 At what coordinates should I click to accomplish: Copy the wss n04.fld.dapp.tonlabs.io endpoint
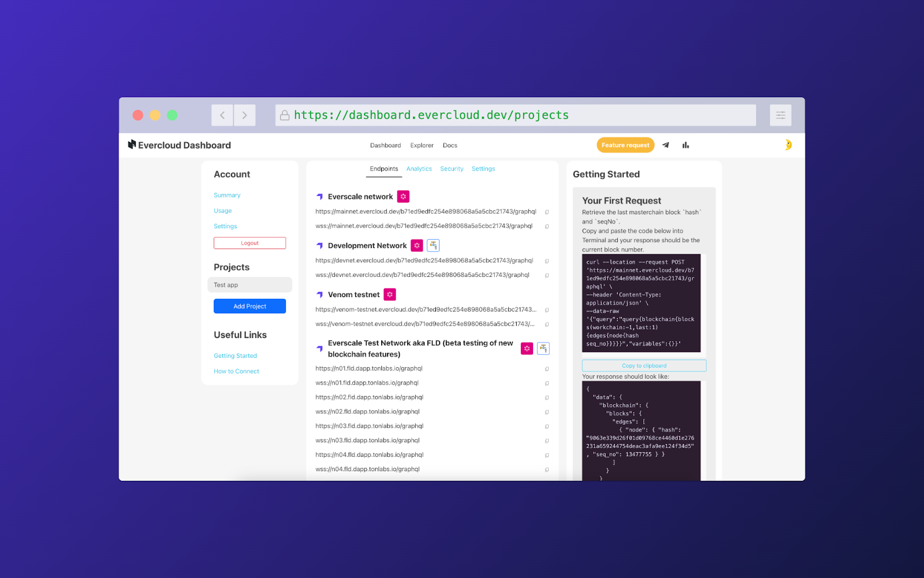tap(547, 470)
